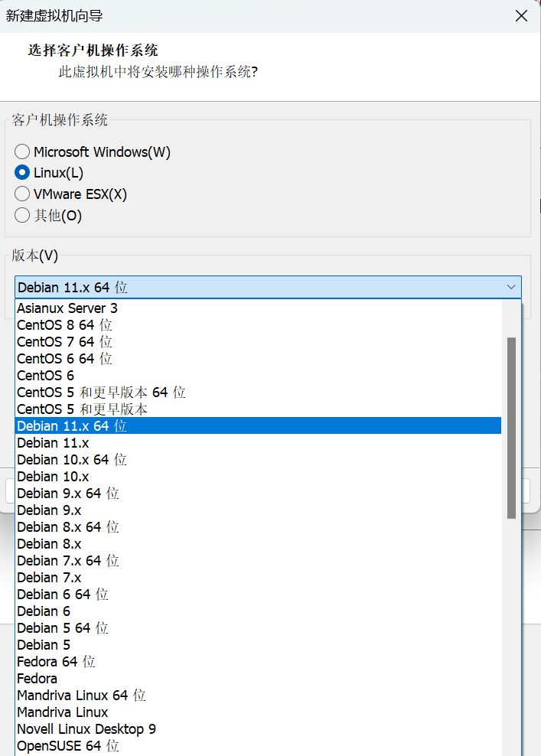The height and width of the screenshot is (756, 541).
Task: Choose the plain Debian 5 entry
Action: click(259, 644)
